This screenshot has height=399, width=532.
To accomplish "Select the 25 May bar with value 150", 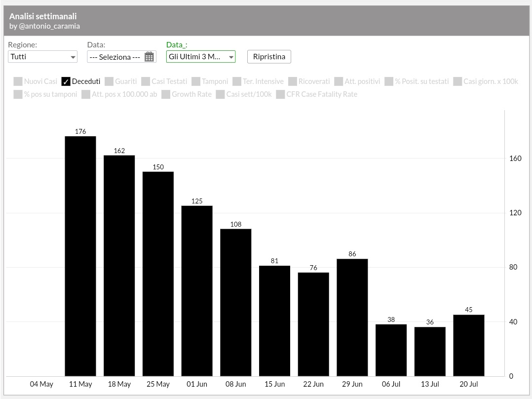I will click(x=158, y=274).
